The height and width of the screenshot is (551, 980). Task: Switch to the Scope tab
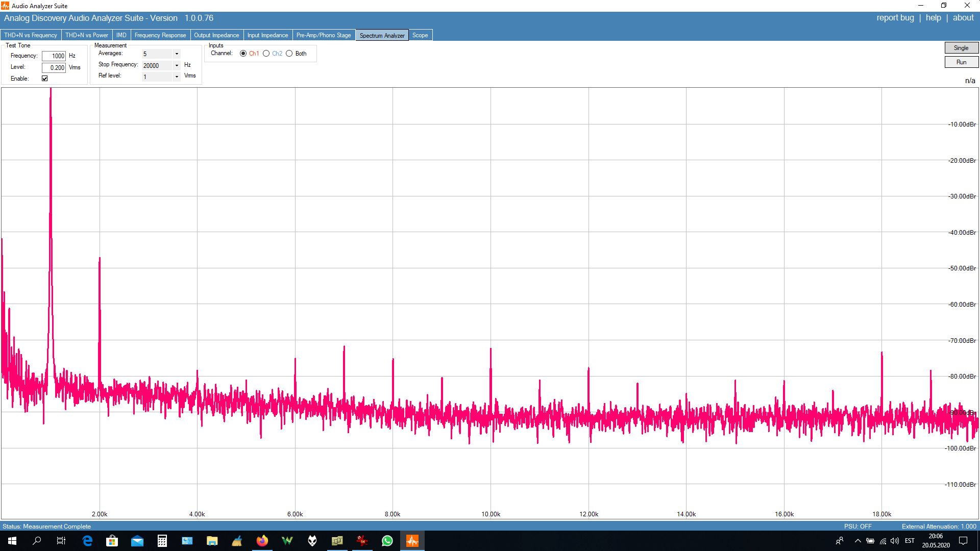(x=420, y=35)
